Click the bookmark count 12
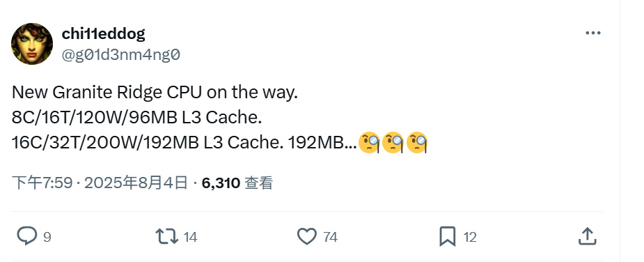644x262 pixels. click(470, 238)
